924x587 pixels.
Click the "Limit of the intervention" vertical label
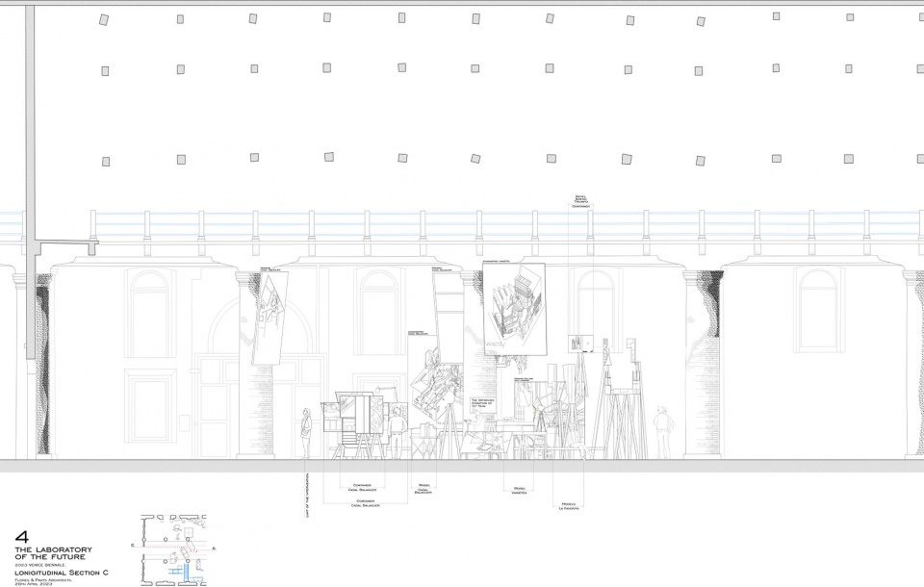(308, 494)
